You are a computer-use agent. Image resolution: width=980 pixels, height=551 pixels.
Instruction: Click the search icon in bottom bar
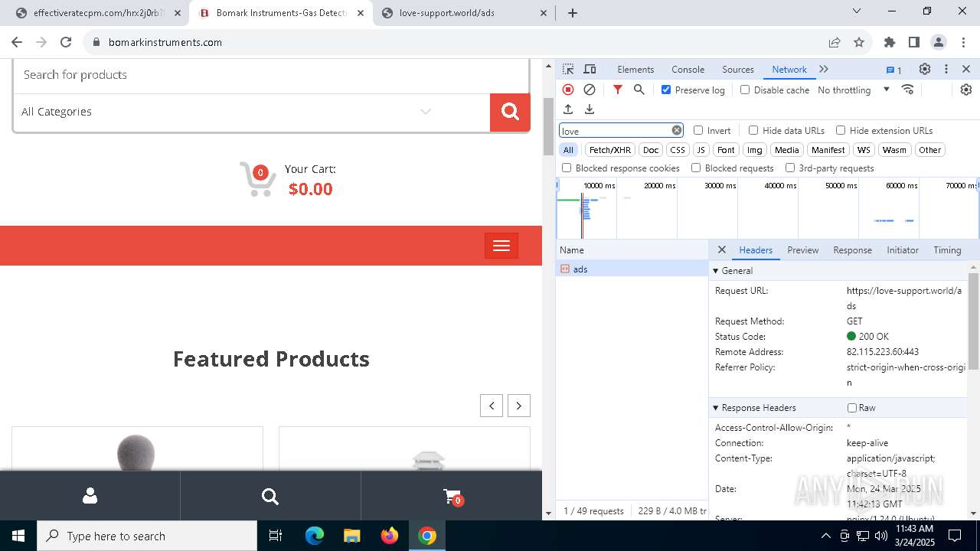270,497
